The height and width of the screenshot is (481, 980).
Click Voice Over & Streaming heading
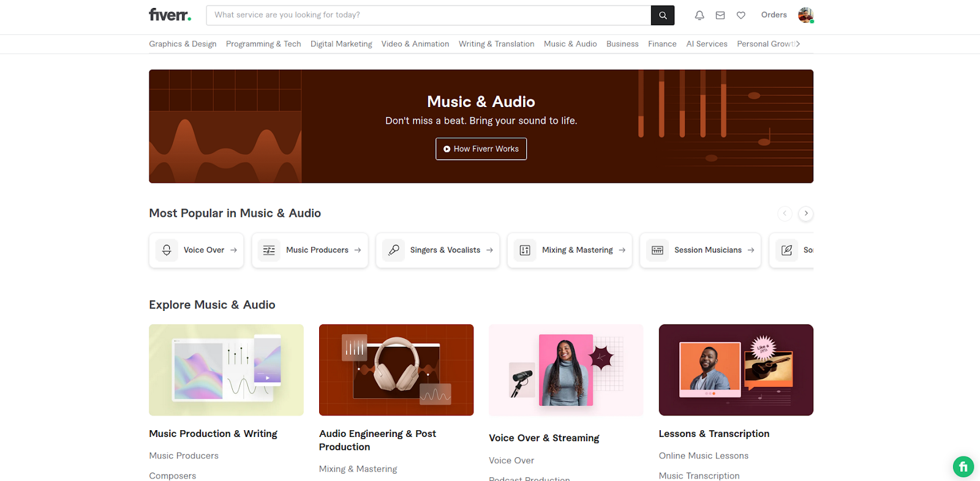(x=544, y=438)
